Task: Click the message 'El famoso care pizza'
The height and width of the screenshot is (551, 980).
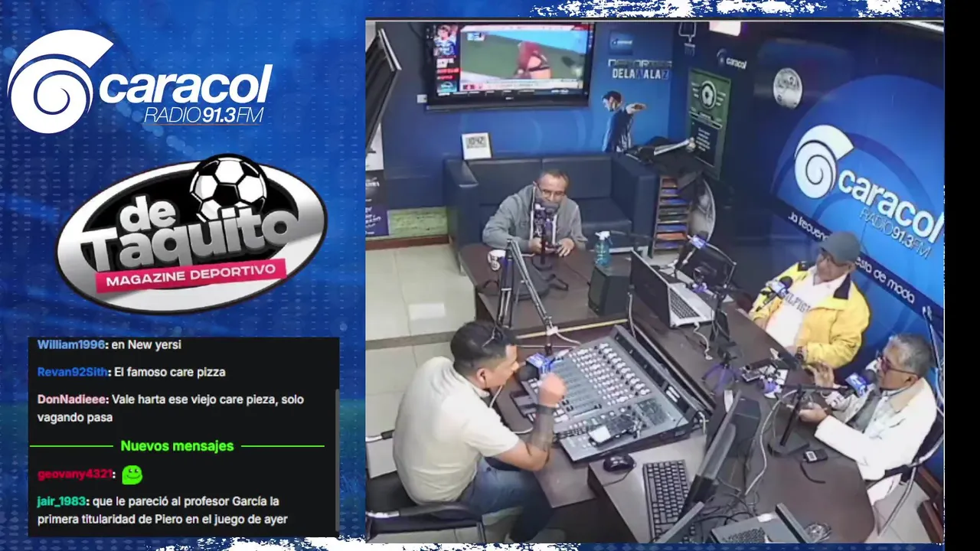Action: coord(170,372)
